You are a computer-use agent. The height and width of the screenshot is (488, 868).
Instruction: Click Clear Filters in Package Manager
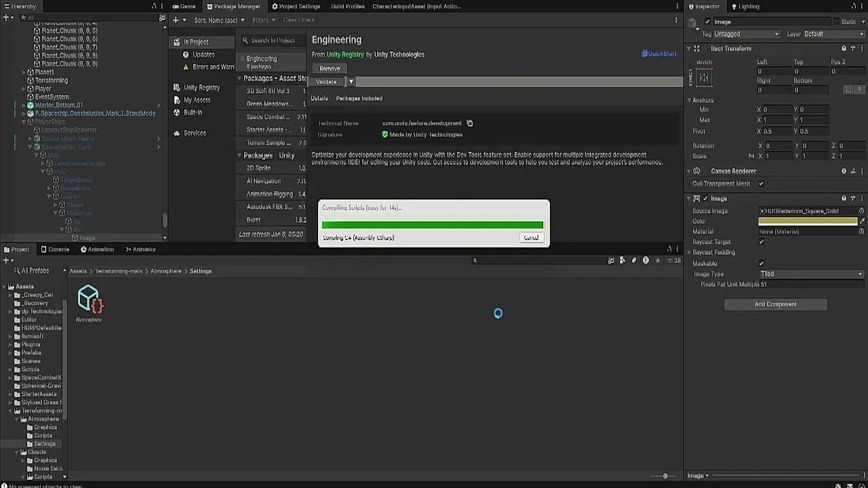pos(298,20)
